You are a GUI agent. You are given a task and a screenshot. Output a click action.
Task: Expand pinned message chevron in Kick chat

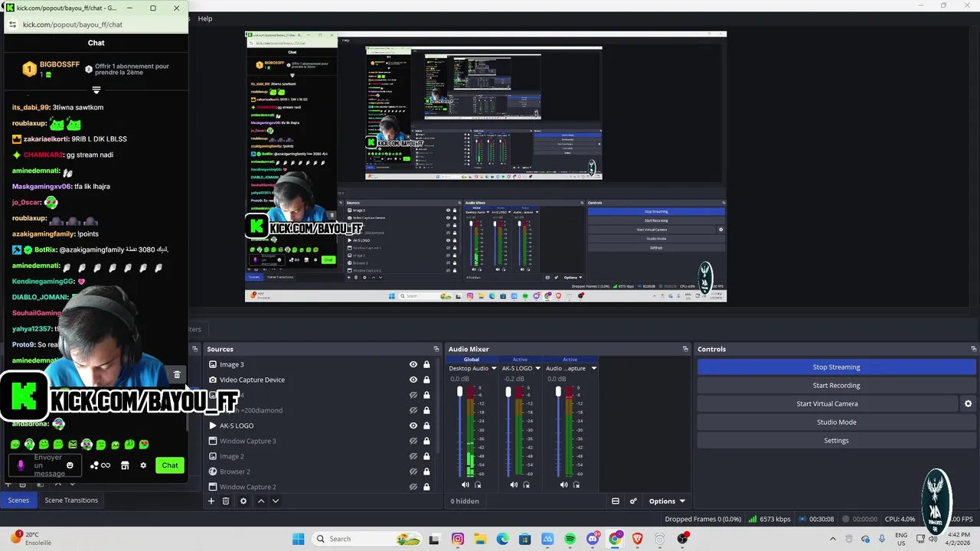(96, 90)
